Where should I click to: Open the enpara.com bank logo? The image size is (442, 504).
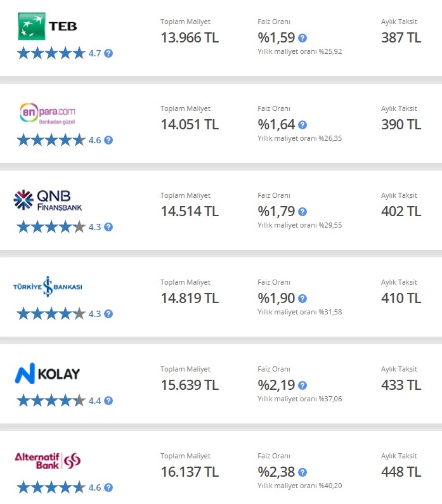point(48,113)
